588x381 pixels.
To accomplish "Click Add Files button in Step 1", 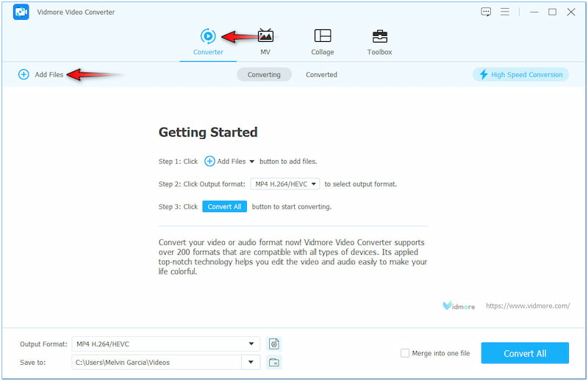I will pos(229,162).
